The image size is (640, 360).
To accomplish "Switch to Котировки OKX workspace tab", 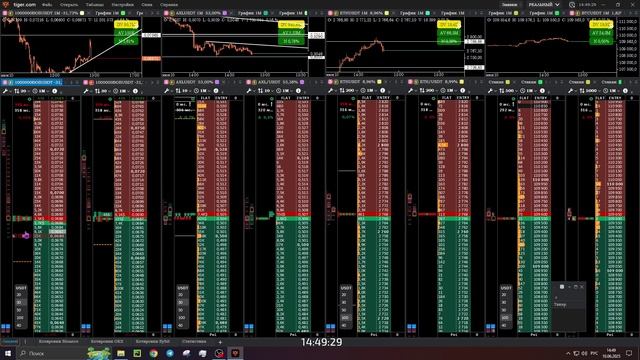I will [107, 342].
